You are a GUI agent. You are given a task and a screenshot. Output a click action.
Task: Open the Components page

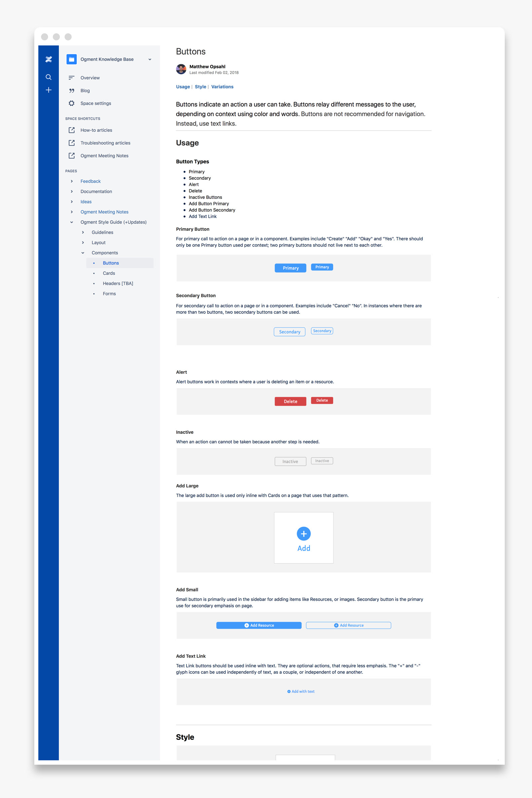(x=105, y=253)
